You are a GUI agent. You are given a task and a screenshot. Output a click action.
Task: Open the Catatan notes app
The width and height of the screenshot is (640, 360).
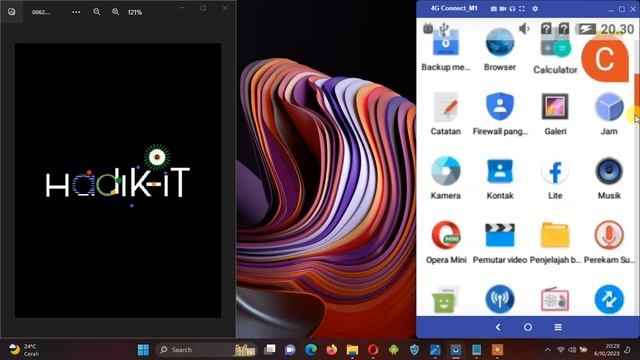[x=445, y=114]
